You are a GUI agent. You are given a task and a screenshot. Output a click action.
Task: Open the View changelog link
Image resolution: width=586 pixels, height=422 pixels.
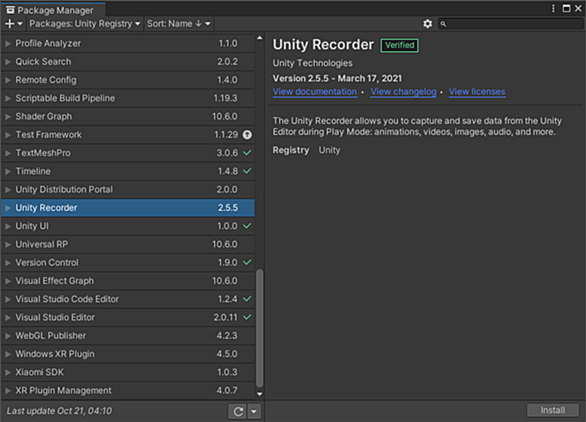pyautogui.click(x=403, y=92)
